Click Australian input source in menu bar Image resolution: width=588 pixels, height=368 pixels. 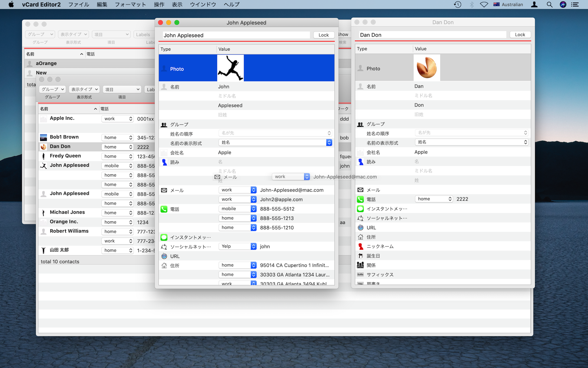tap(508, 4)
